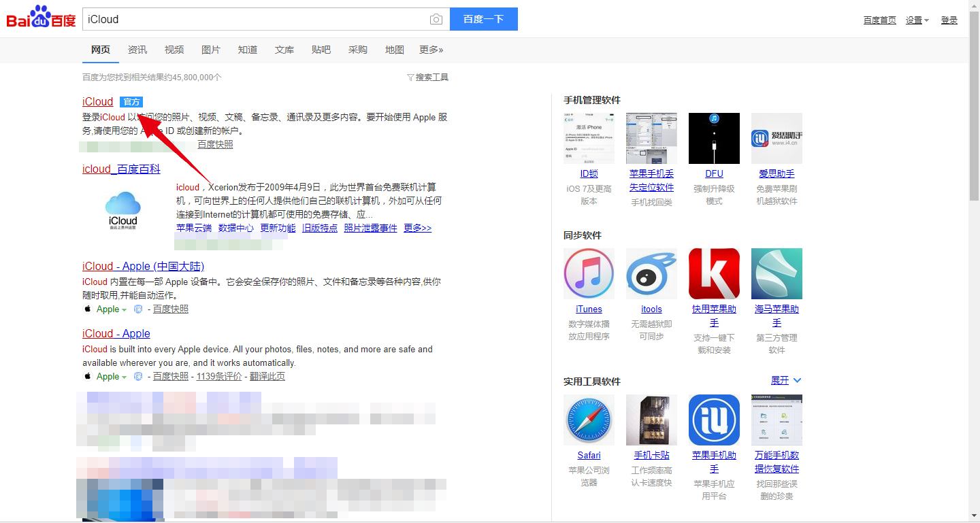Open the English iCloud - Apple result title

[x=116, y=333]
